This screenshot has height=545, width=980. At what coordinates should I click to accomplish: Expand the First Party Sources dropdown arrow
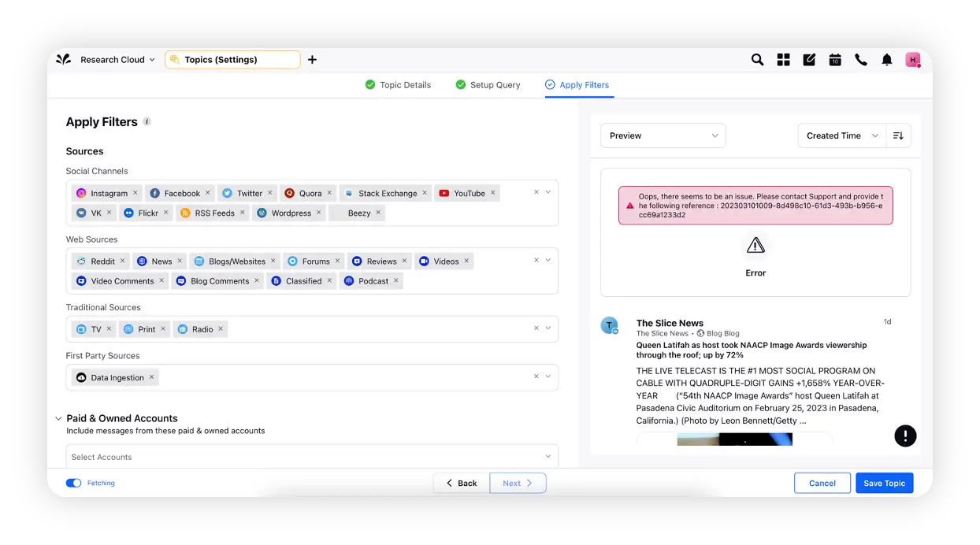[x=548, y=376]
